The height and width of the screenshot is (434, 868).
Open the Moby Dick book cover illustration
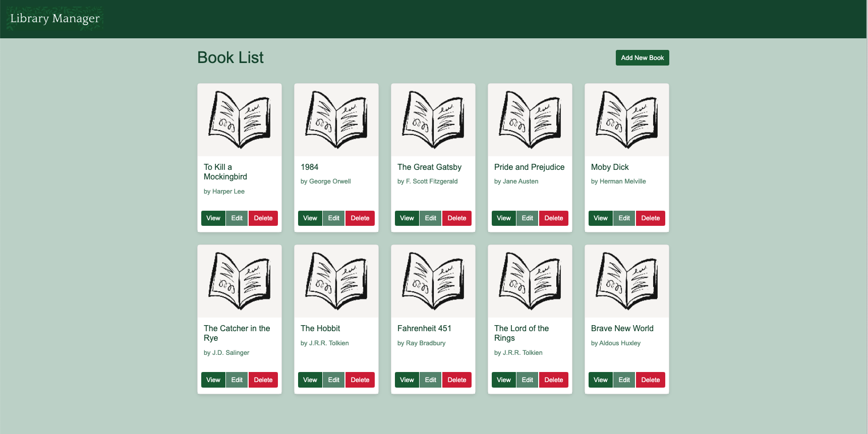(626, 120)
